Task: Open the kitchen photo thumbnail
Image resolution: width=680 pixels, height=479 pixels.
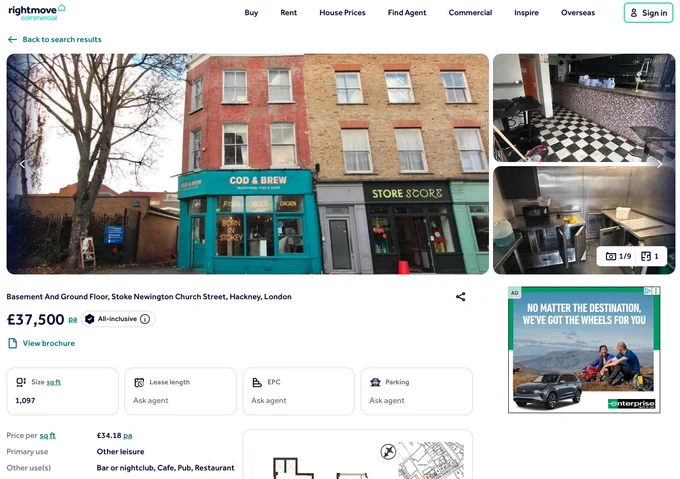Action: [584, 220]
